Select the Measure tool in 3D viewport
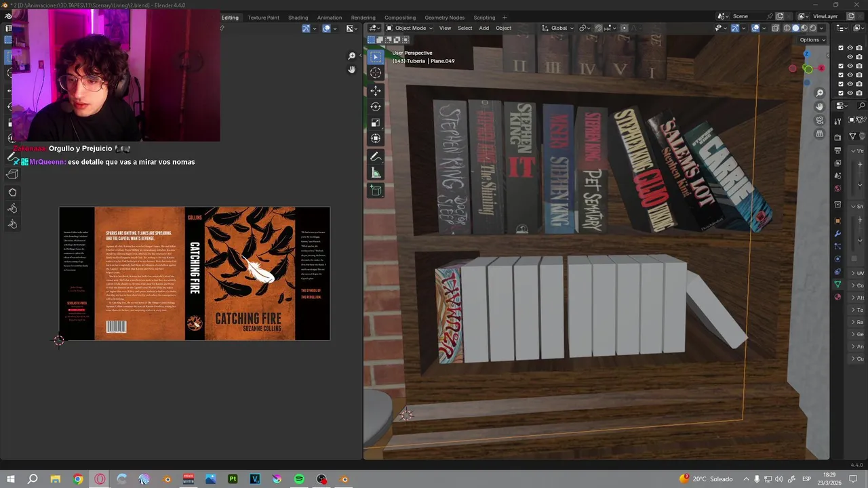868x488 pixels. point(376,173)
